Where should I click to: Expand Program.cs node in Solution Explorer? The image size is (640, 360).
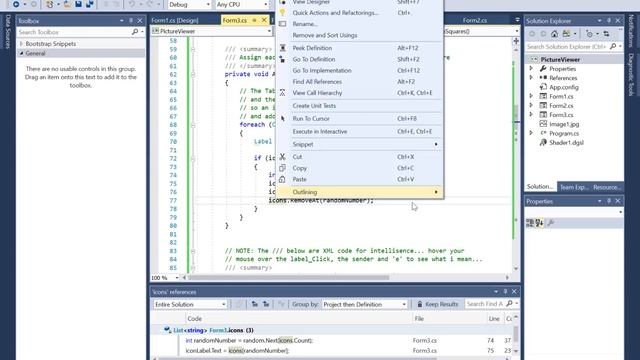click(x=531, y=133)
